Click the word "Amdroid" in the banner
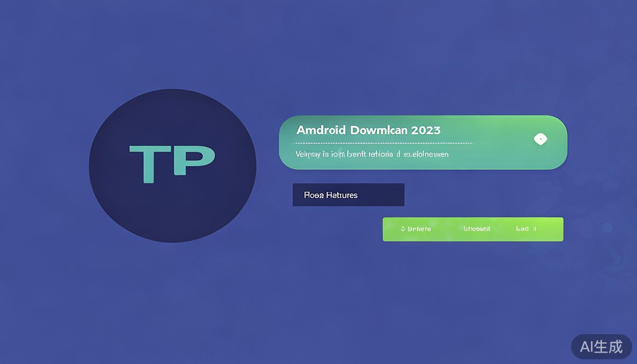Screen dimensions: 637x364 point(321,130)
